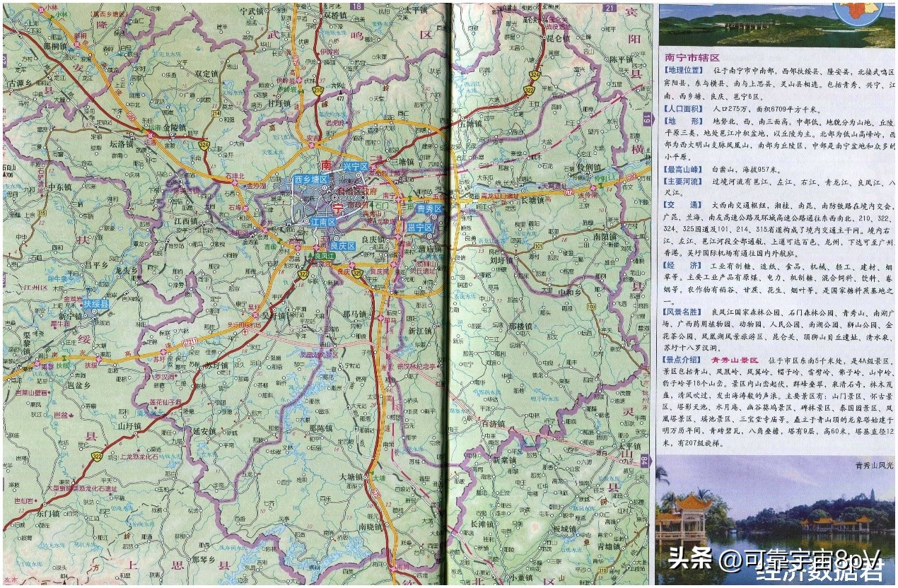
Task: Select the 21 road shield in the top right corner
Action: pos(610,8)
